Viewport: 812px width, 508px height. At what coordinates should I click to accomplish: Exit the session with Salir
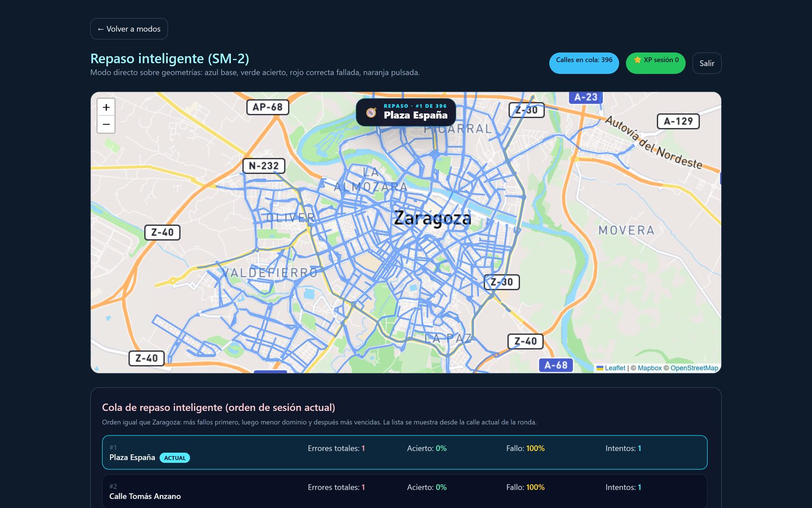tap(706, 63)
